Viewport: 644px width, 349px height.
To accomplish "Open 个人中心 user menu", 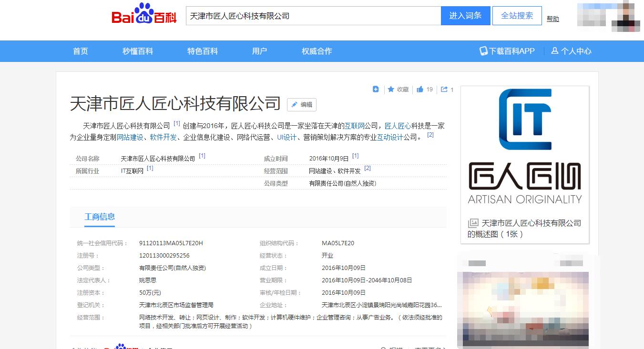I will (571, 51).
